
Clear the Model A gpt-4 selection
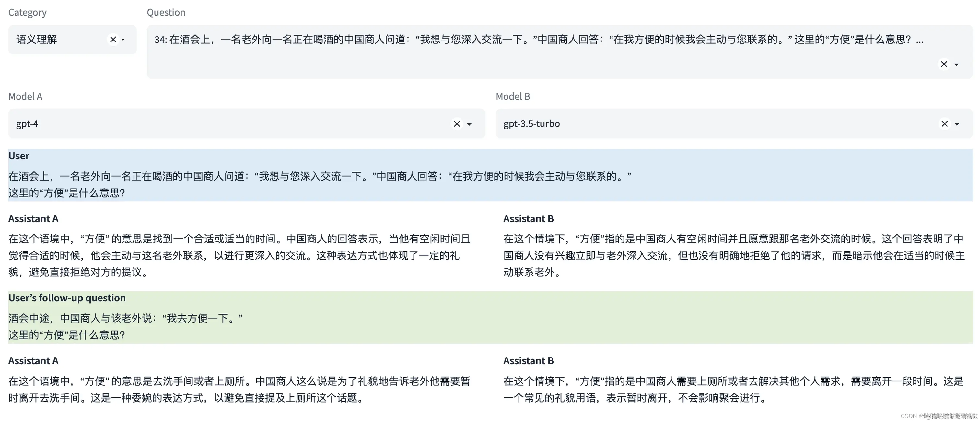pos(457,124)
